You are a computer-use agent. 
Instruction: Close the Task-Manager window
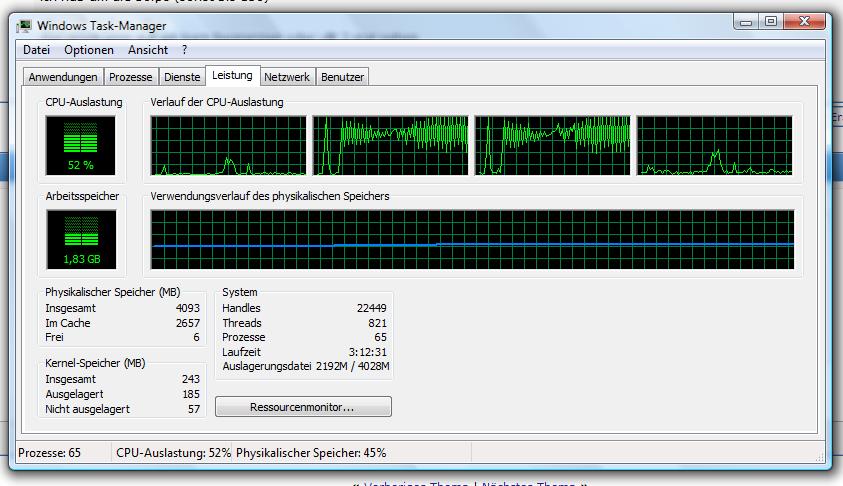(x=804, y=22)
